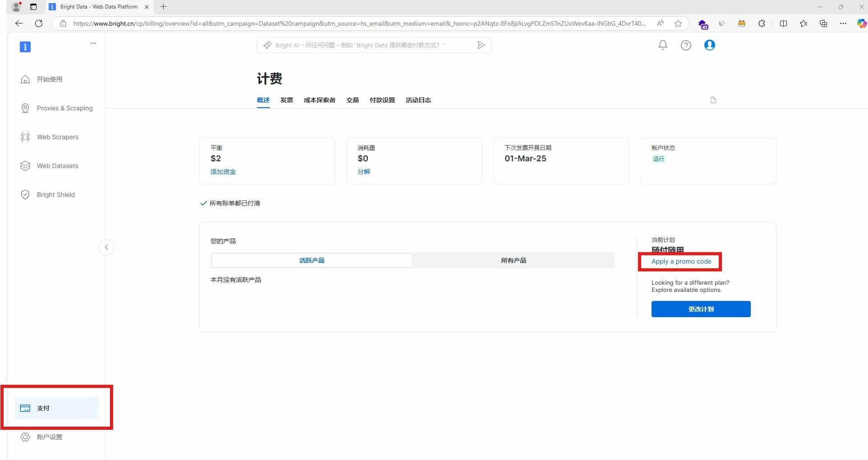Image resolution: width=868 pixels, height=460 pixels.
Task: Toggle browser split screen icon
Action: pos(783,23)
